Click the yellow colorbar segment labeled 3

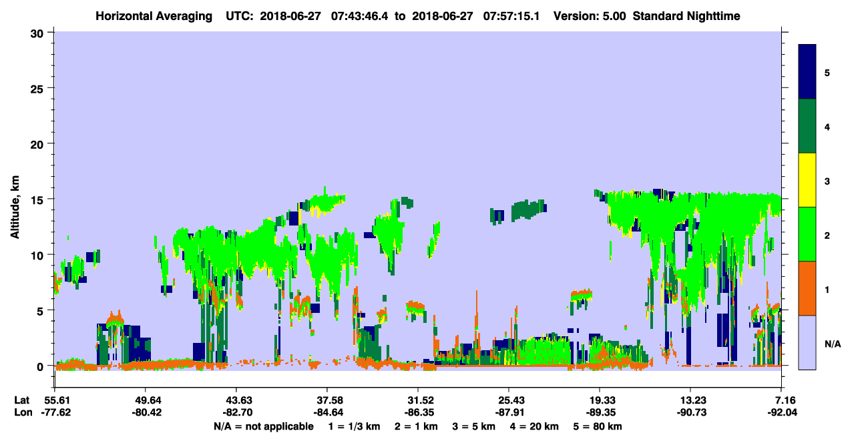807,180
